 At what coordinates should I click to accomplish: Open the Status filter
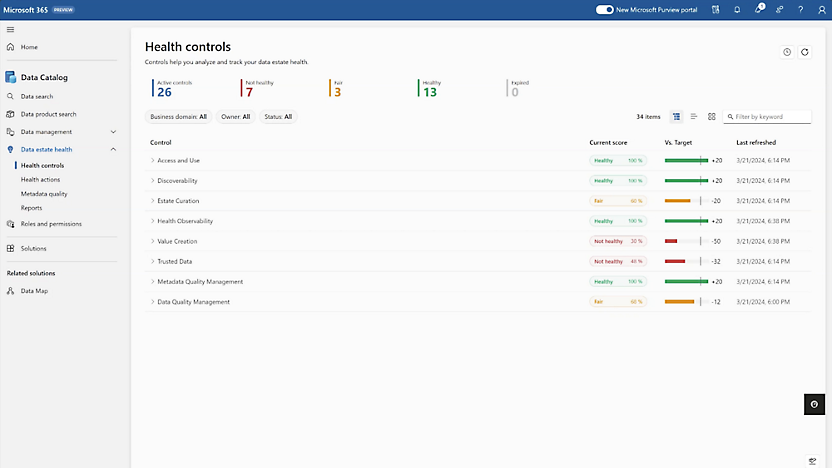pyautogui.click(x=278, y=117)
